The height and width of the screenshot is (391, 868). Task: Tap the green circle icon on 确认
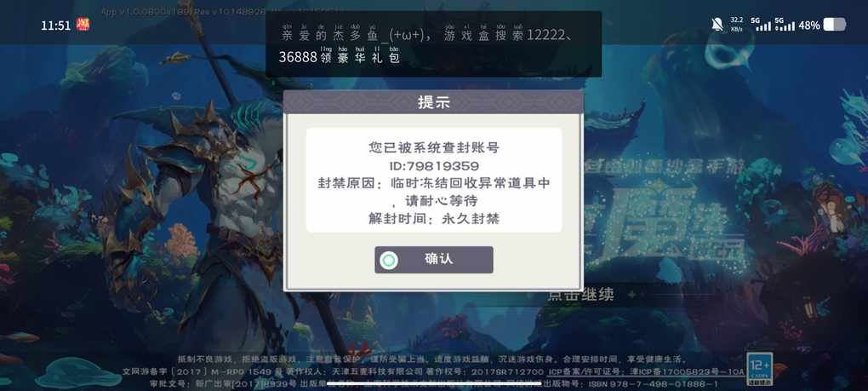(x=389, y=261)
